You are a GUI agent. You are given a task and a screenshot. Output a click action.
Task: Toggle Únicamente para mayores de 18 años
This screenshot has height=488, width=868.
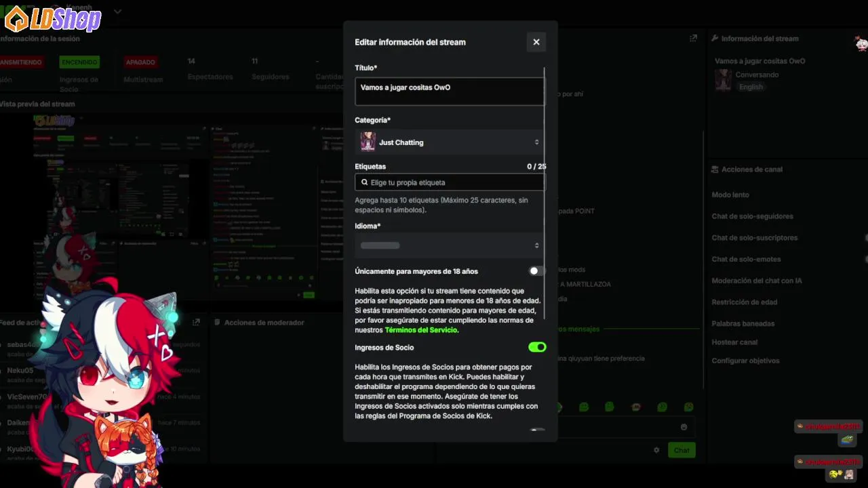coord(537,271)
